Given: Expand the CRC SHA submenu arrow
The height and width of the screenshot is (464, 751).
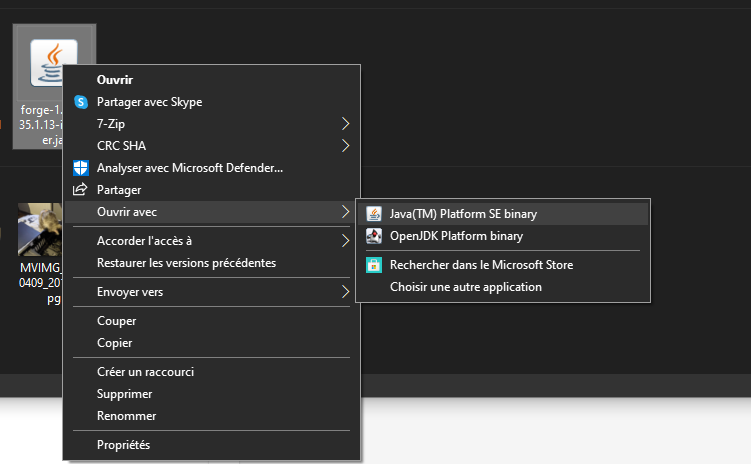Looking at the screenshot, I should [x=346, y=146].
